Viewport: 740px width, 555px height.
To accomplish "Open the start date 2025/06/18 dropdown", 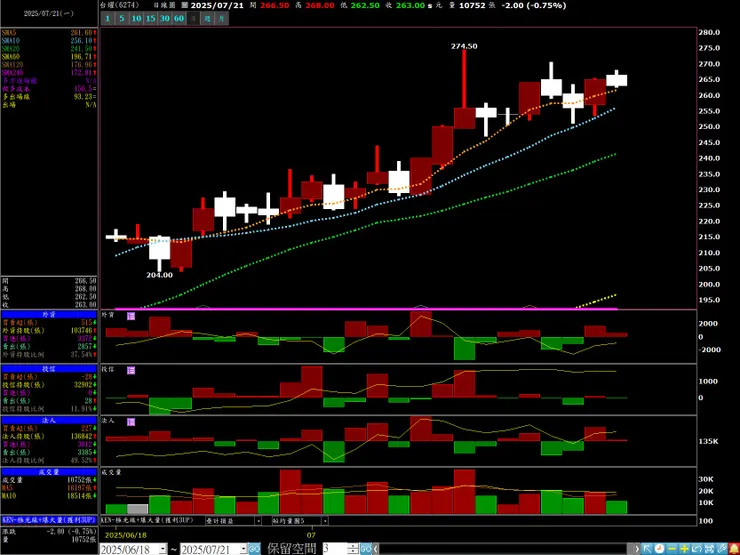I will coord(163,549).
